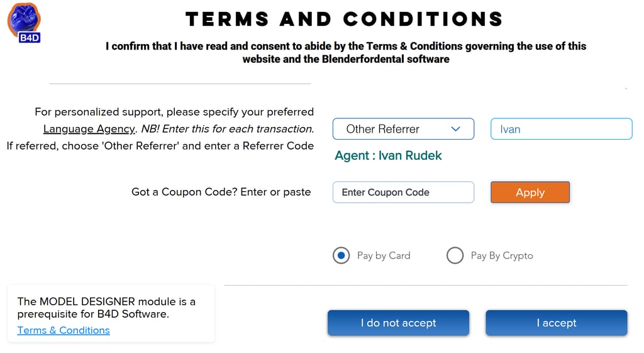Click the Enter Coupon Code field
644x353 pixels.
(x=402, y=193)
